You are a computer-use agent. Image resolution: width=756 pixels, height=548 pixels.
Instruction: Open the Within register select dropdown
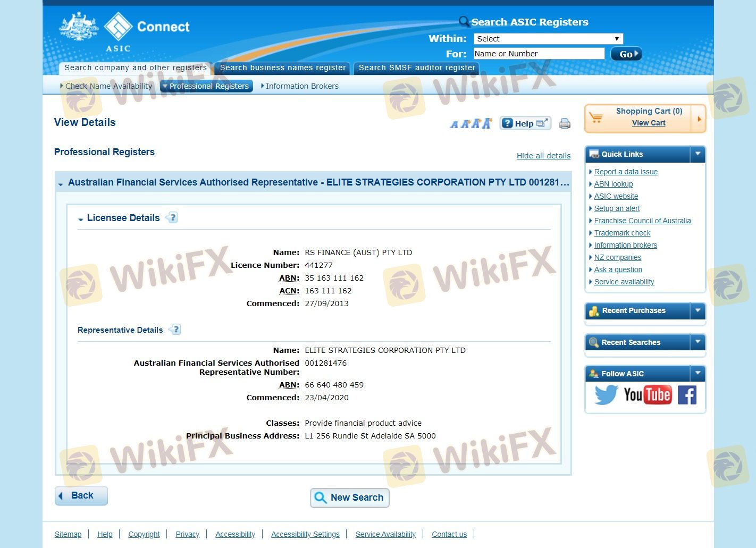pyautogui.click(x=548, y=39)
